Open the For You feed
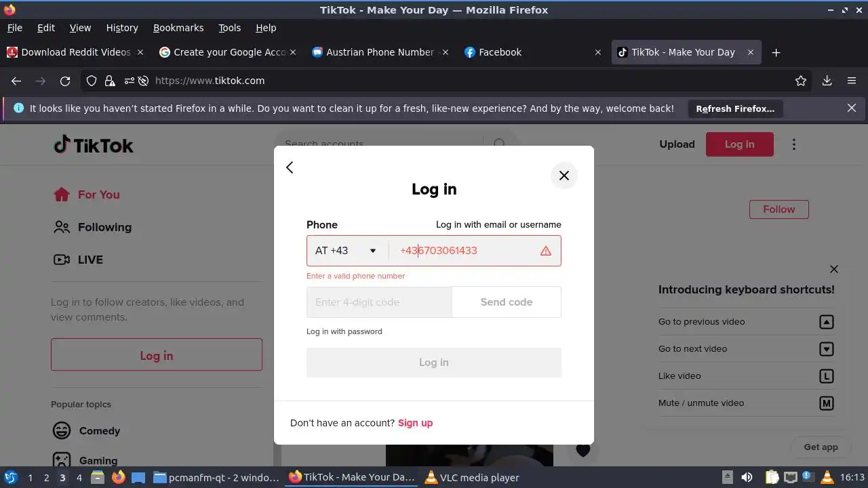Viewport: 868px width, 488px height. (87, 195)
